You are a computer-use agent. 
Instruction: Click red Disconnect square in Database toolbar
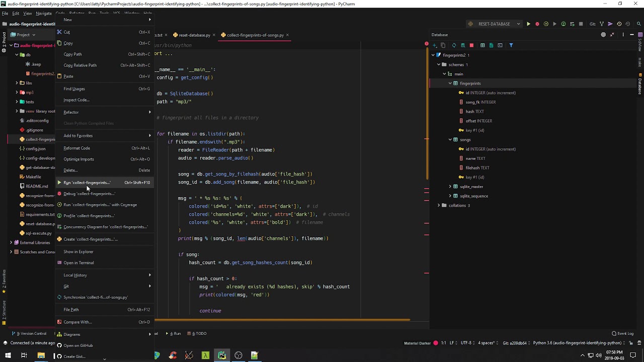coord(471,45)
